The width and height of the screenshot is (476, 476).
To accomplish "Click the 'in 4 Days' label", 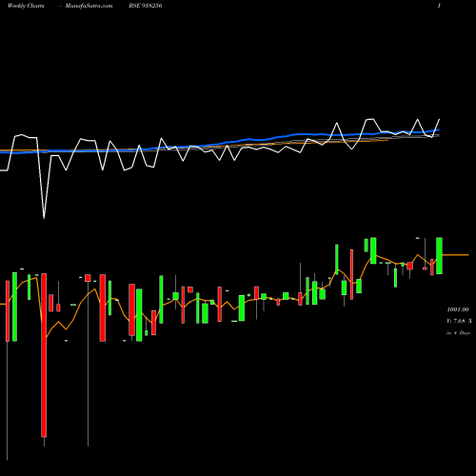I will pyautogui.click(x=458, y=333).
